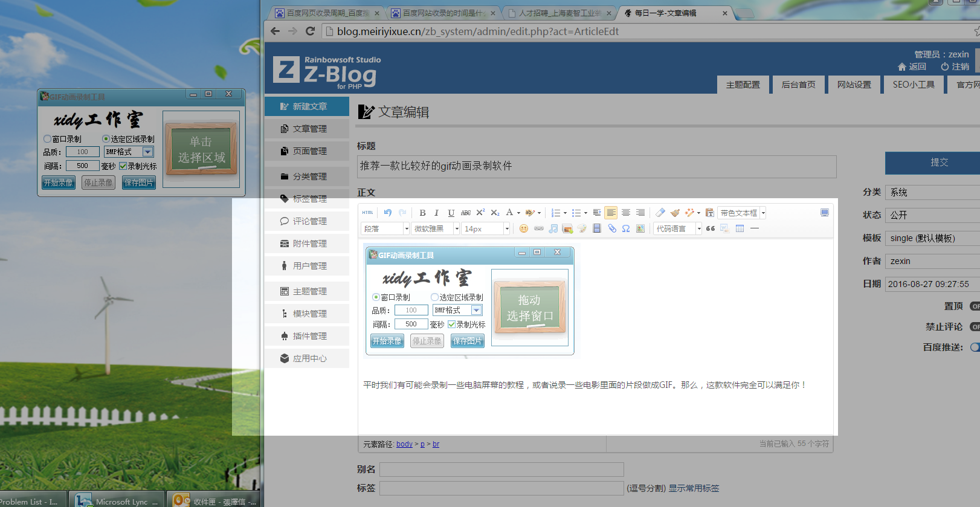The width and height of the screenshot is (980, 507).
Task: Align text left in the editor
Action: [x=611, y=213]
